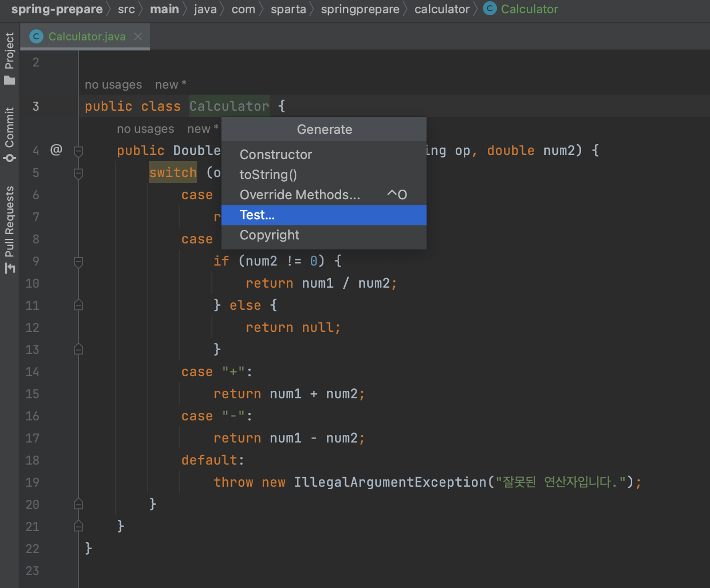Collapse the if block fold on line 9
The image size is (710, 588).
[78, 262]
